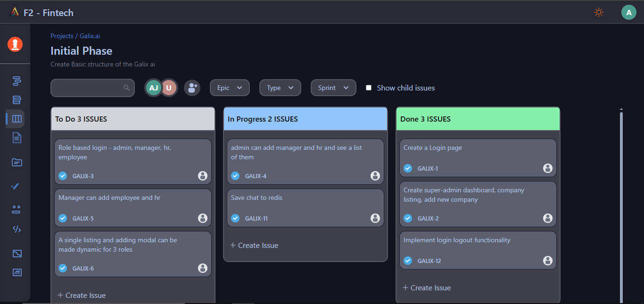
Task: Toggle the AJ avatar assignee filter
Action: (153, 88)
